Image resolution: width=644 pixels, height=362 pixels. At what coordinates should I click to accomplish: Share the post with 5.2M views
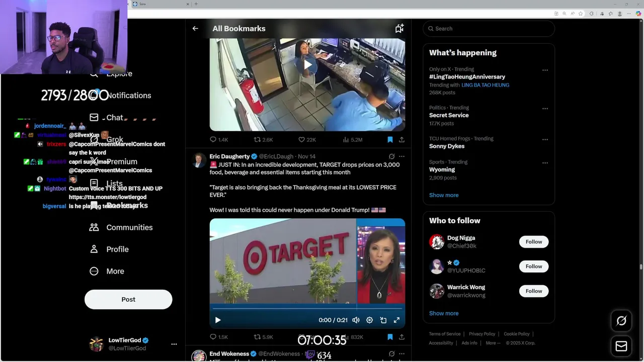401,140
